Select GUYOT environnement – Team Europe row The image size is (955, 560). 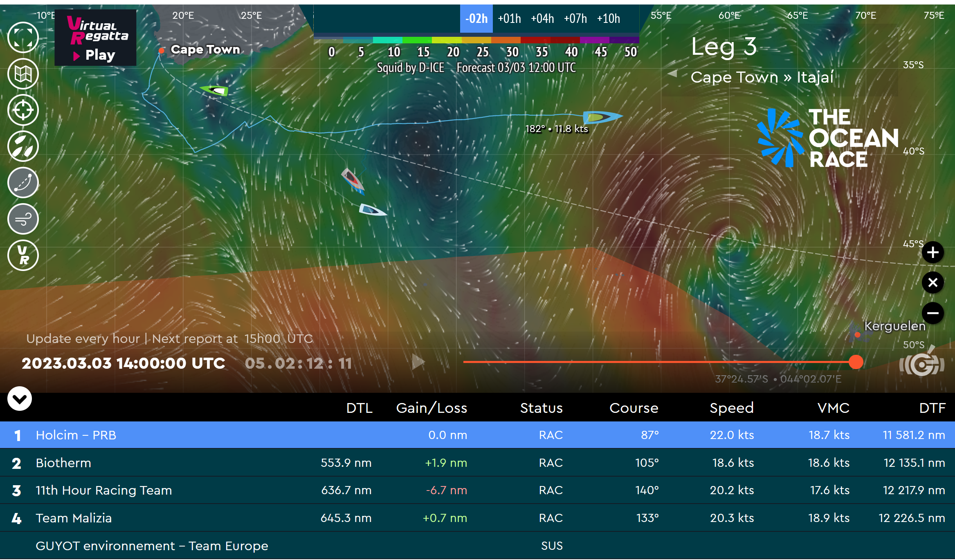[477, 546]
